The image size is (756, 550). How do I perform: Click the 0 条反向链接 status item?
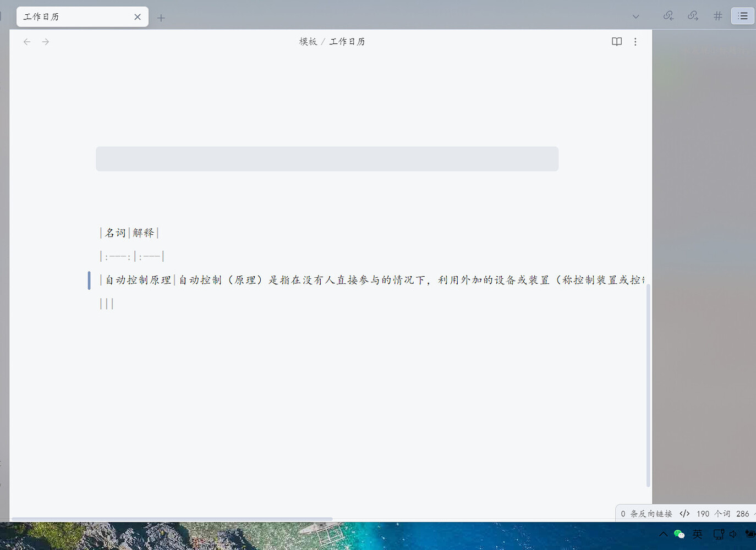pos(647,514)
